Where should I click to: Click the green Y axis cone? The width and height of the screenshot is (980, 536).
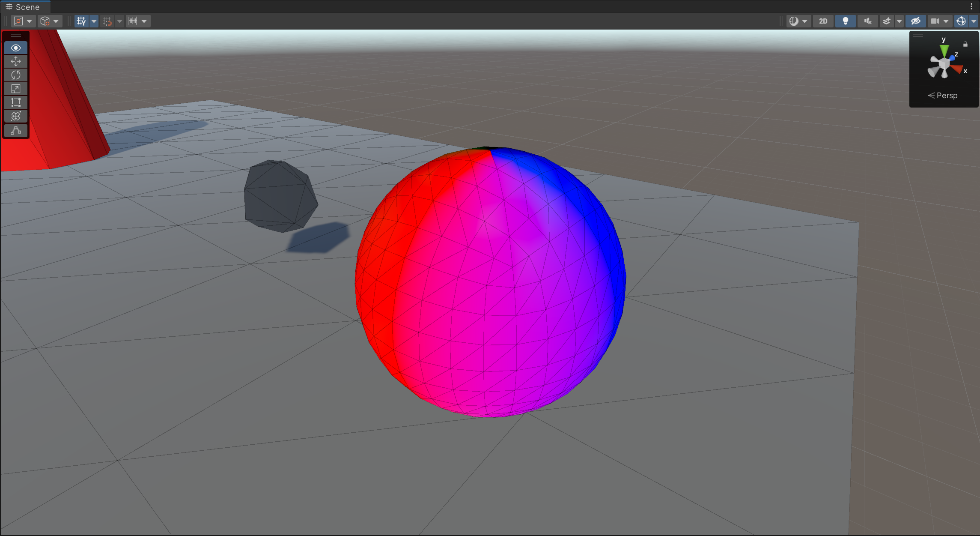[944, 51]
